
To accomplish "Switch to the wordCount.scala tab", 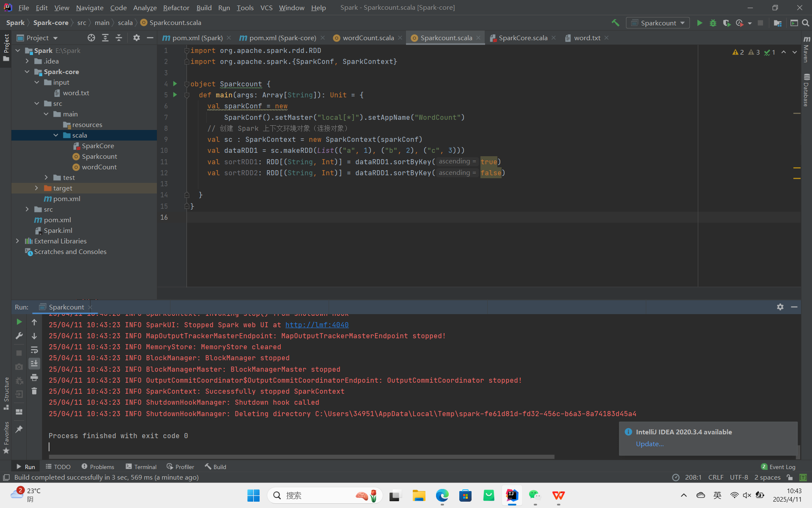I will click(368, 38).
